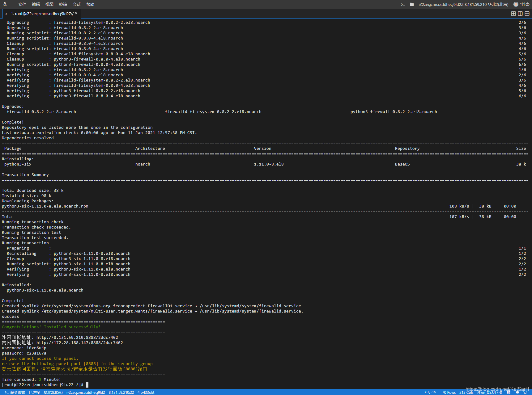Image resolution: width=532 pixels, height=395 pixels.
Task: Split terminal vertically
Action: pyautogui.click(x=520, y=14)
